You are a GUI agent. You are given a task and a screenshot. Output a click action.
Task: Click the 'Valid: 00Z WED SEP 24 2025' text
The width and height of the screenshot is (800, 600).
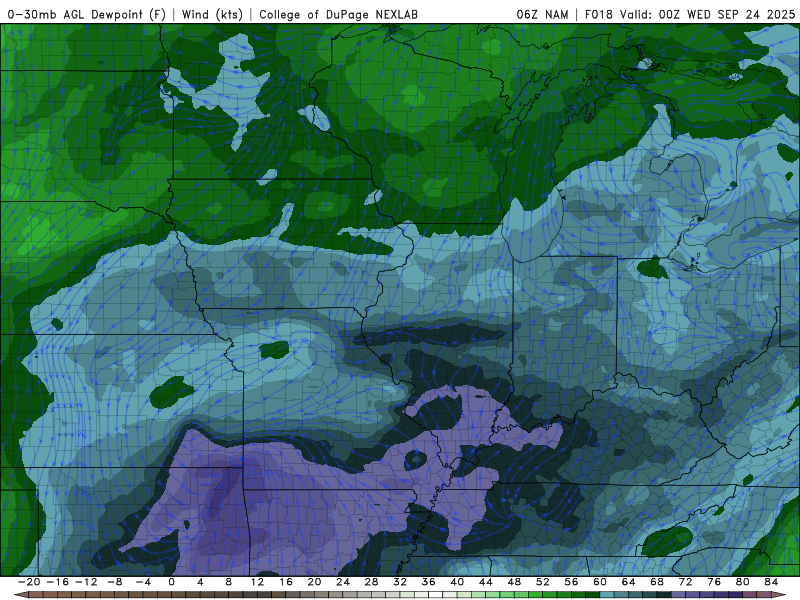coord(707,14)
